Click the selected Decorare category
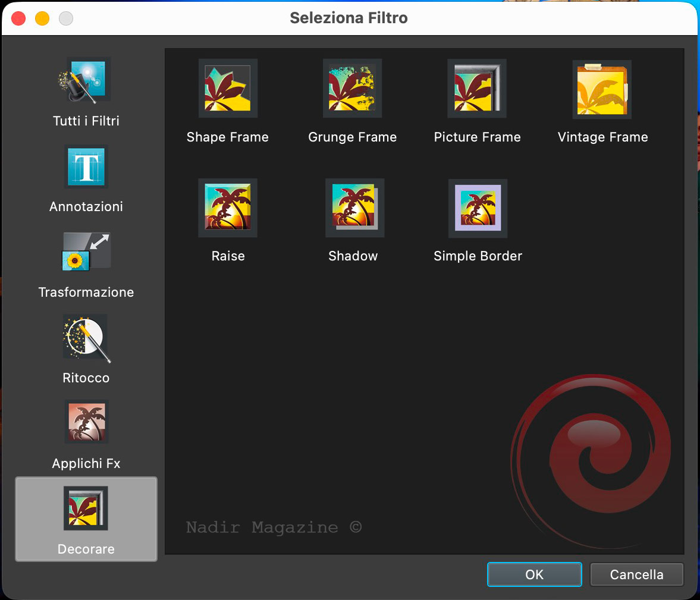 point(86,519)
